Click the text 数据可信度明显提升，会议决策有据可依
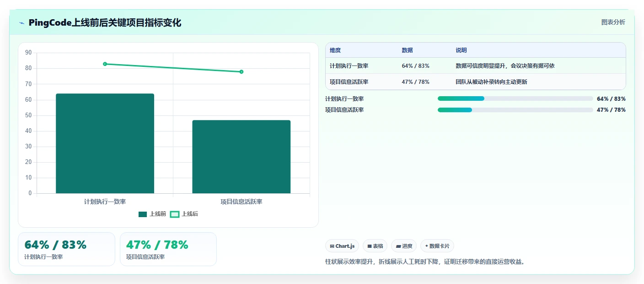Screen dimensions: 644x284 click(505, 66)
